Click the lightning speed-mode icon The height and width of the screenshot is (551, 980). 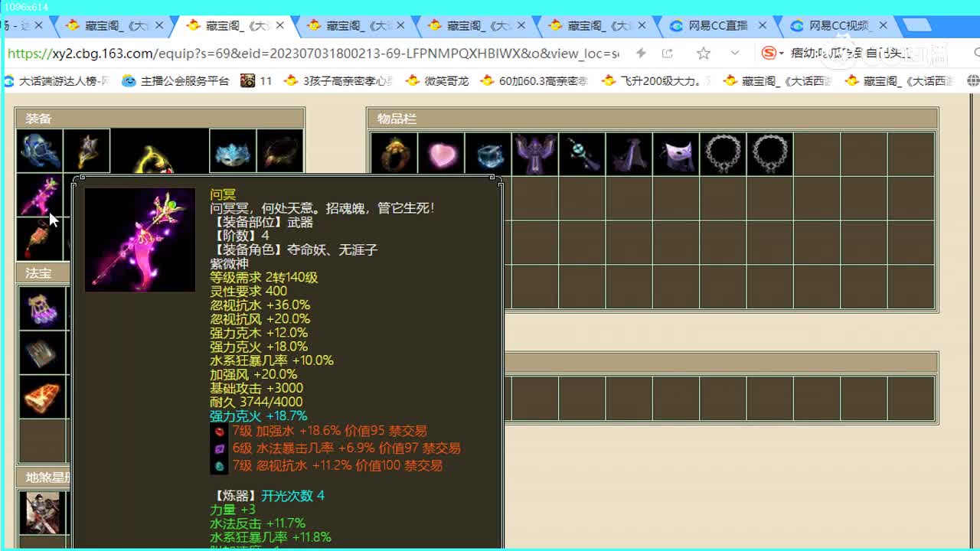(x=641, y=53)
